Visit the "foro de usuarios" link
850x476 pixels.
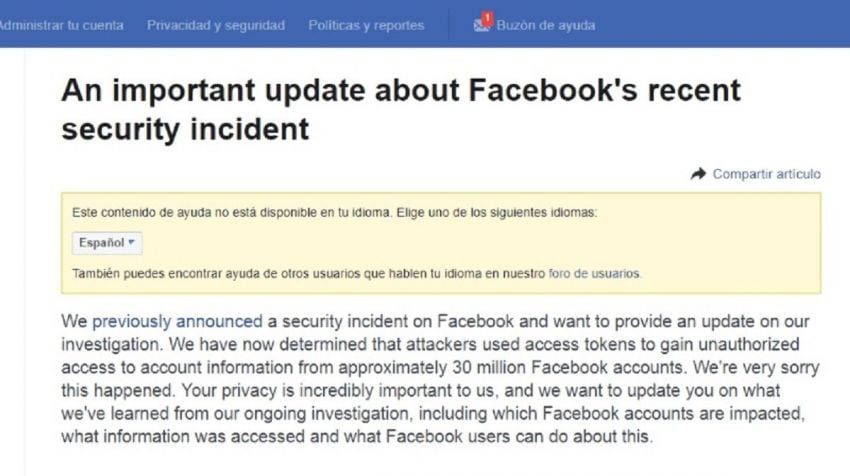595,273
